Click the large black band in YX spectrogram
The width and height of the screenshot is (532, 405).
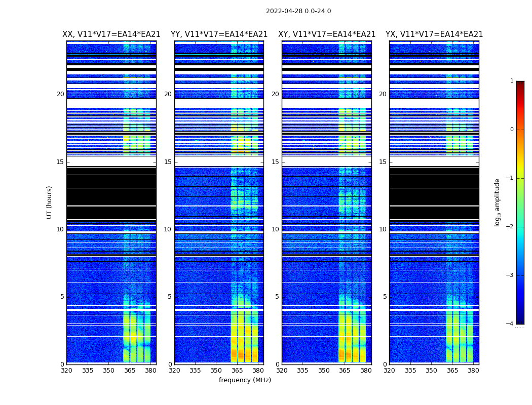click(x=434, y=195)
